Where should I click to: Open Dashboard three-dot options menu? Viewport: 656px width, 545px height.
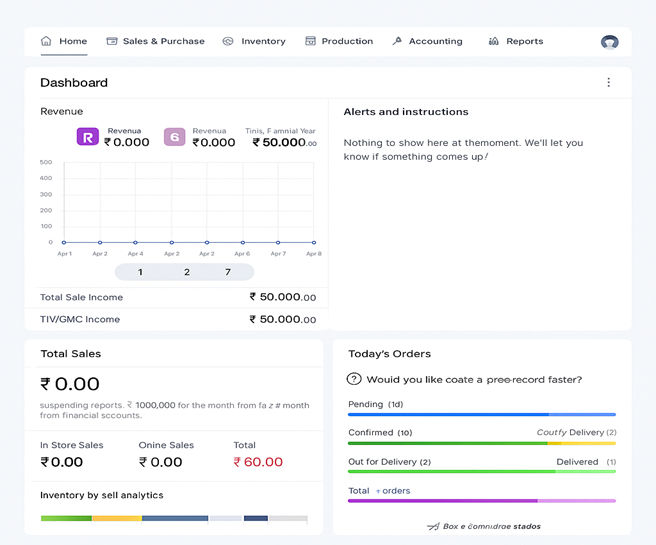[608, 82]
